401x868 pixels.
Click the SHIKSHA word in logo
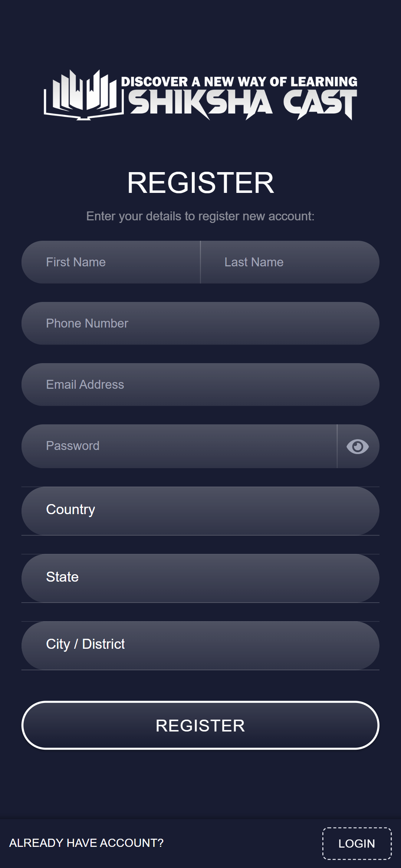tap(200, 103)
